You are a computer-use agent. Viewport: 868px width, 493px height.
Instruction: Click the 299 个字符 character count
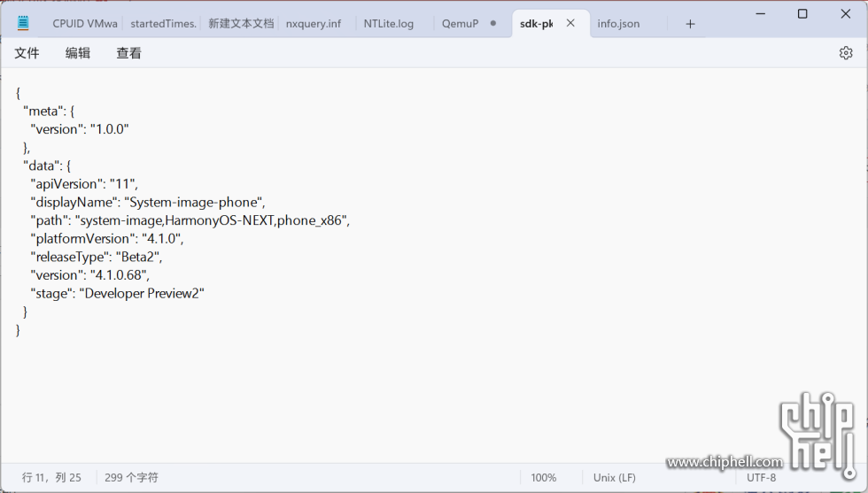coord(131,477)
